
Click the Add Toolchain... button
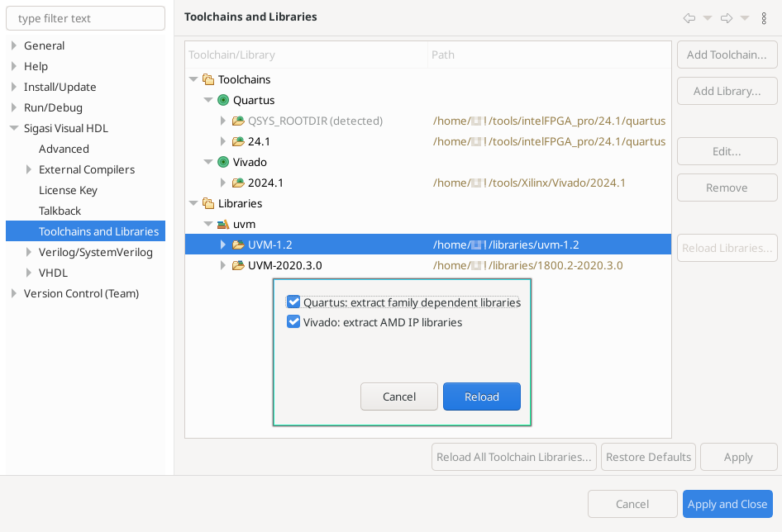[727, 55]
